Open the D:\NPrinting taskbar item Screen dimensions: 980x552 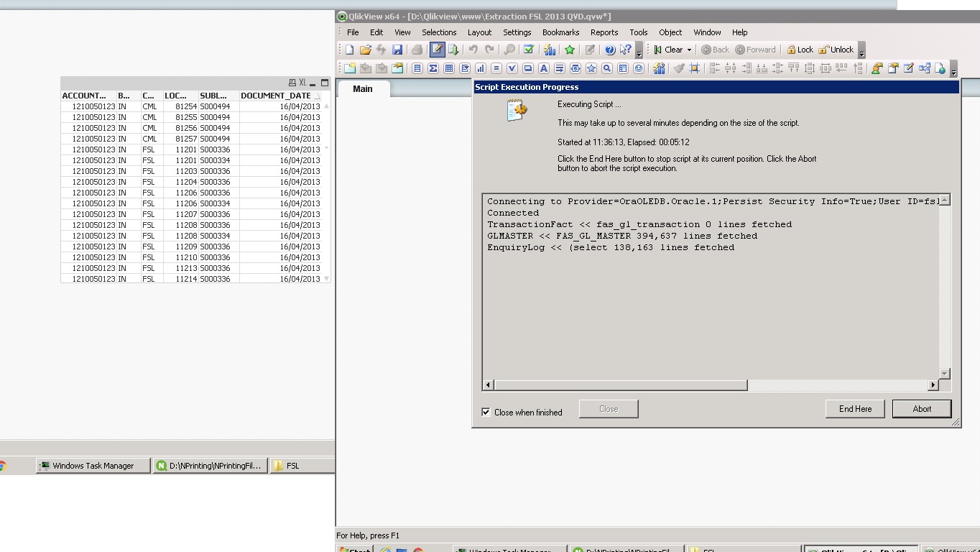pos(210,466)
